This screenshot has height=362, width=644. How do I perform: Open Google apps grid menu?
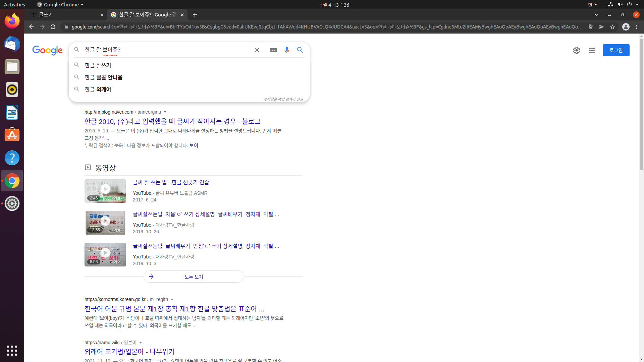[592, 50]
